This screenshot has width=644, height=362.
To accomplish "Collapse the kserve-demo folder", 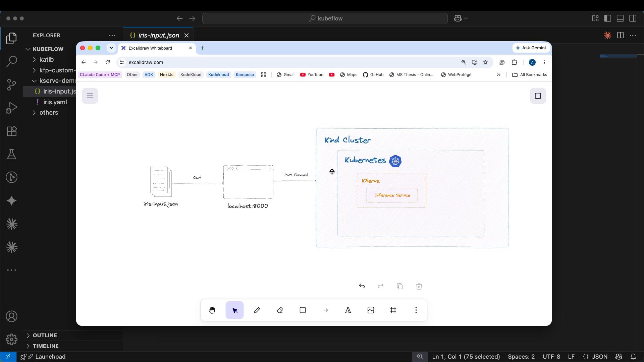I will tap(54, 81).
